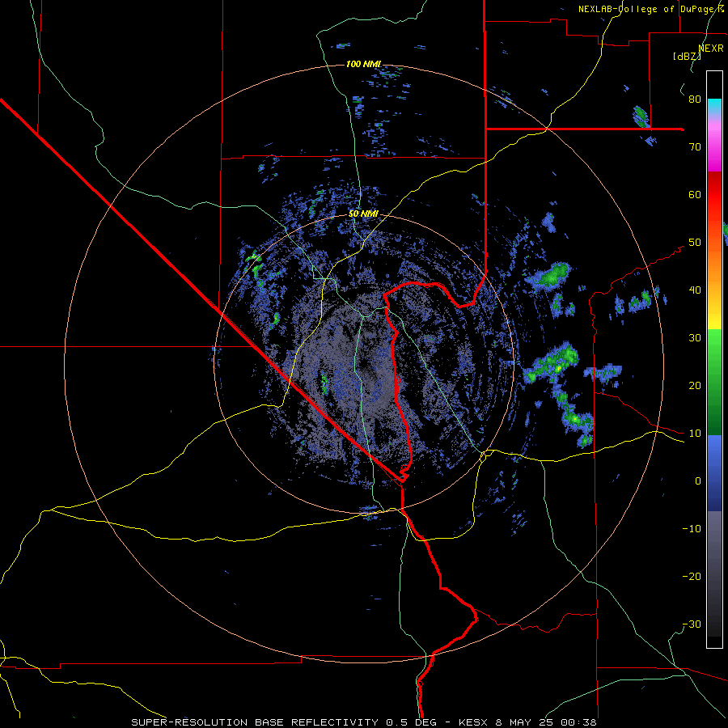The image size is (728, 728).
Task: Select the 80 value on the dBZ scale
Action: (x=695, y=99)
